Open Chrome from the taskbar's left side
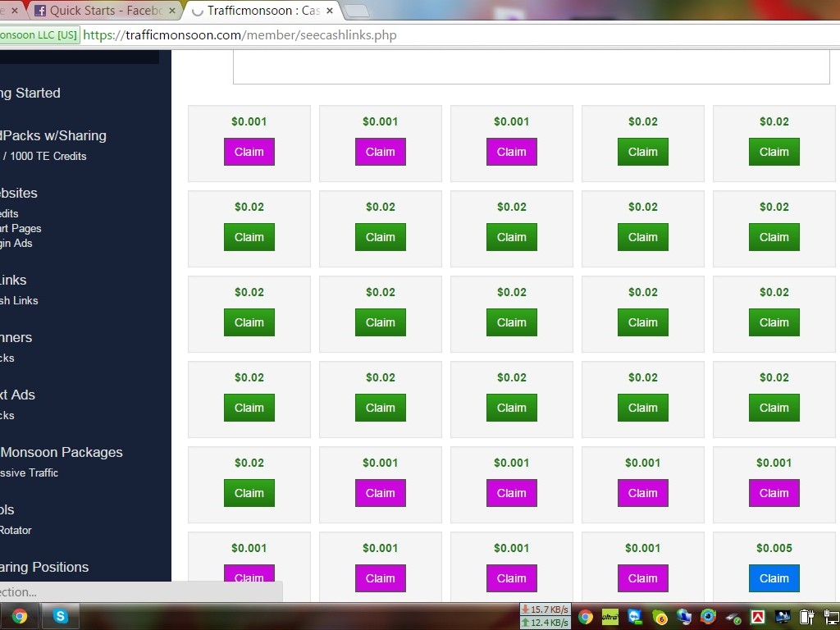This screenshot has height=630, width=840. tap(19, 616)
